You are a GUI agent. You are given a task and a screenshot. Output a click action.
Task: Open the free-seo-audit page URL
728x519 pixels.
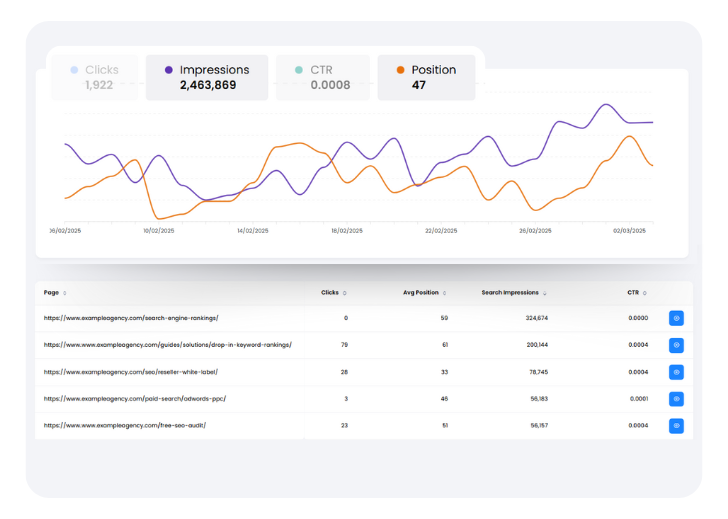click(125, 426)
